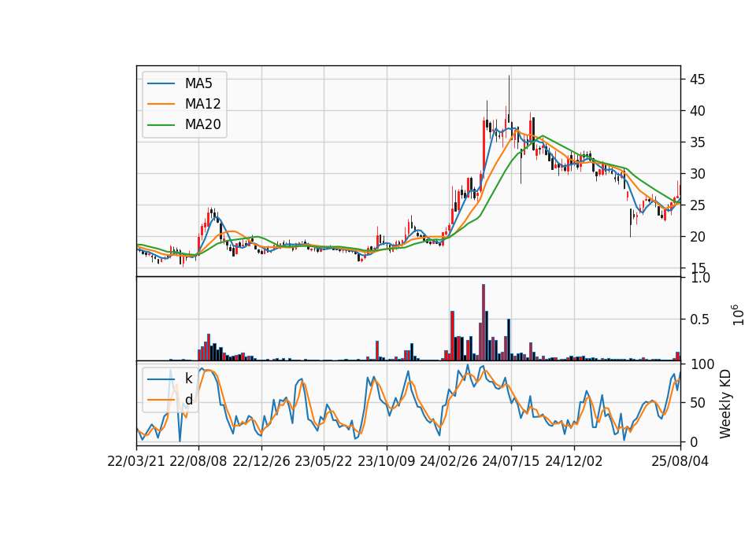This screenshot has height=543, width=756.
Task: Click the 0.5 volume axis tick
Action: pos(699,320)
